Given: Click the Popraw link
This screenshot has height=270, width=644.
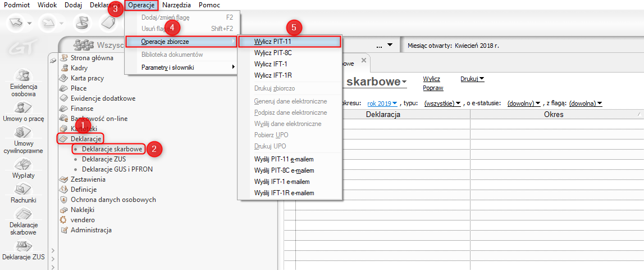Looking at the screenshot, I should click(x=433, y=88).
